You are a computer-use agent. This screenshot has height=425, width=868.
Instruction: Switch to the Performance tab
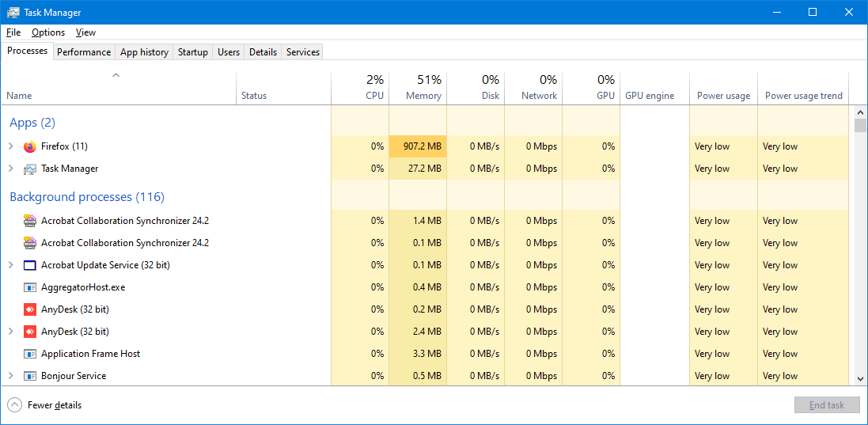point(84,52)
